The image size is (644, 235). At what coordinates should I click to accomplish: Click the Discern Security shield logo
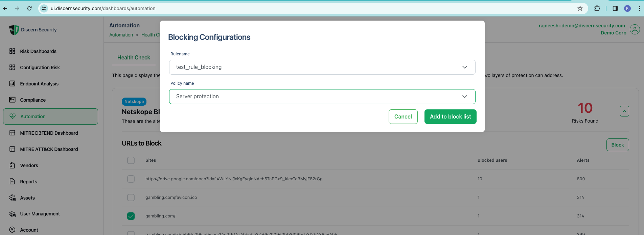coord(14,30)
